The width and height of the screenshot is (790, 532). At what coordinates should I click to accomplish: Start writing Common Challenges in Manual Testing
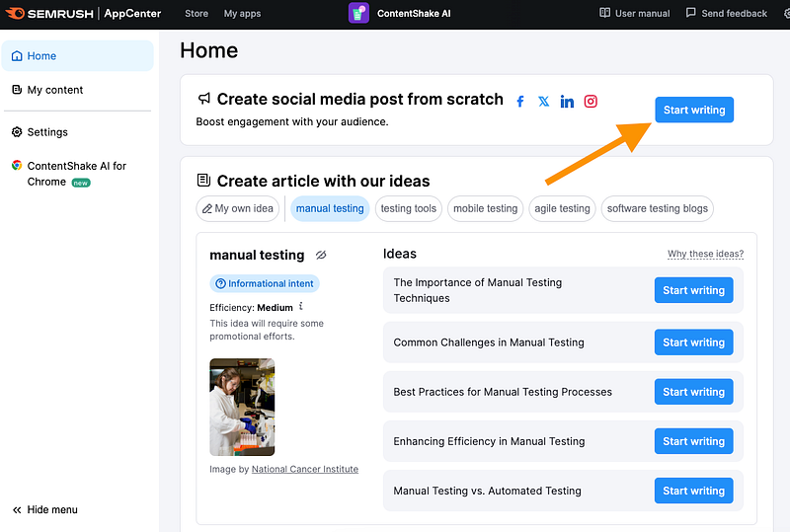click(x=694, y=342)
